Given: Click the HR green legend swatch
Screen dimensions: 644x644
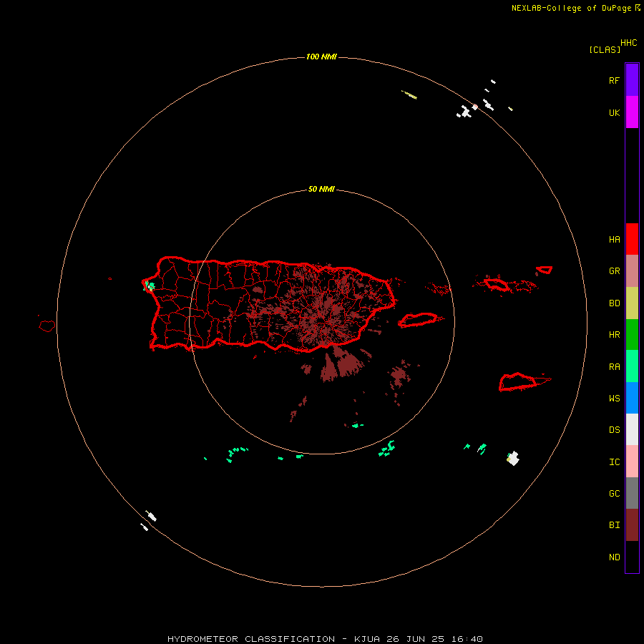Looking at the screenshot, I should coord(632,335).
